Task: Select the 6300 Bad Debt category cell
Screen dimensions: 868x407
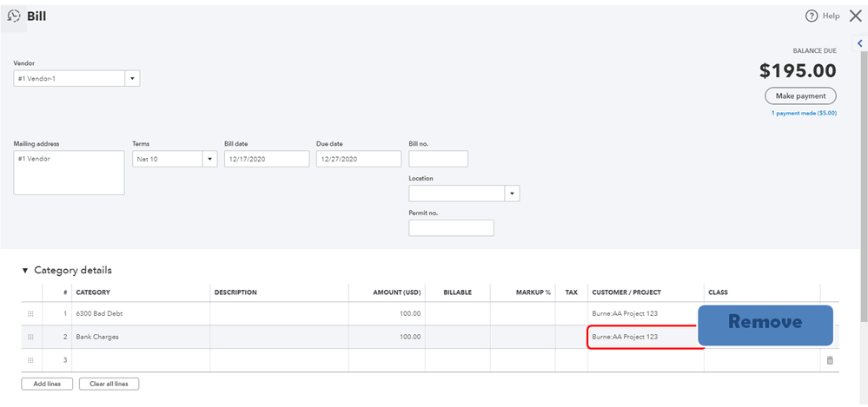Action: [x=141, y=313]
